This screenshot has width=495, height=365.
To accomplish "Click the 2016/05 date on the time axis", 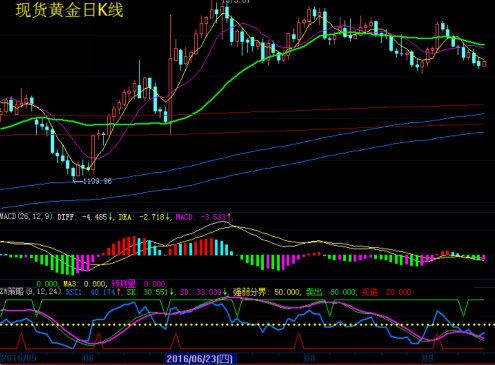I will [x=19, y=359].
